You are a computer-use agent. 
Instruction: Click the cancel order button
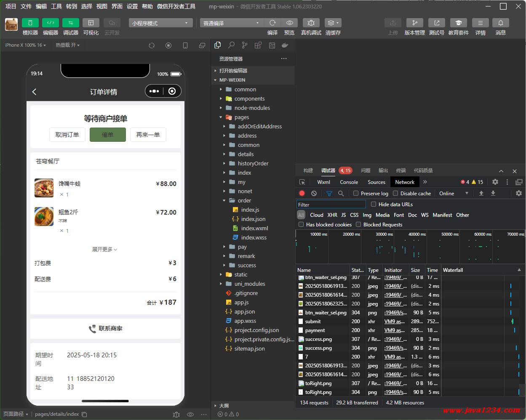pyautogui.click(x=67, y=135)
